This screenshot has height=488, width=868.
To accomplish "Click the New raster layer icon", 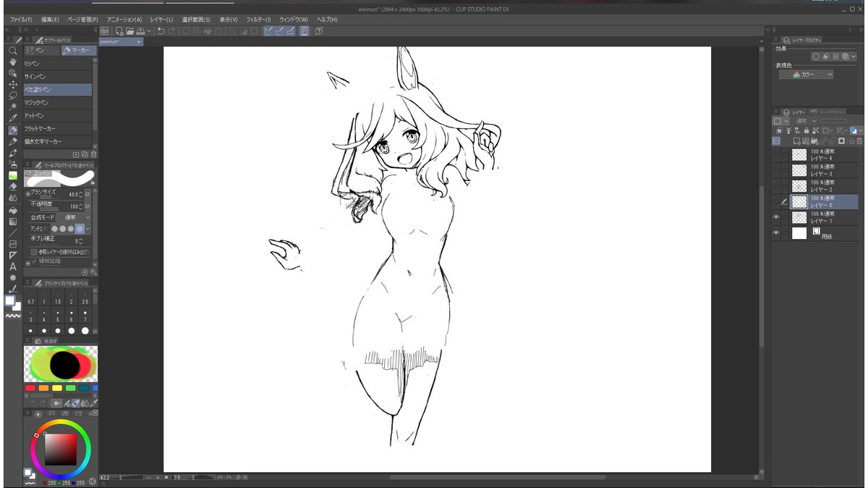I will pos(796,140).
